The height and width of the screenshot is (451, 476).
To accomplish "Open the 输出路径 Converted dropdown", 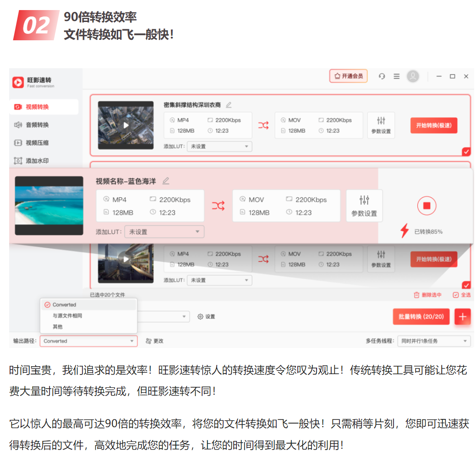I will click(x=88, y=341).
